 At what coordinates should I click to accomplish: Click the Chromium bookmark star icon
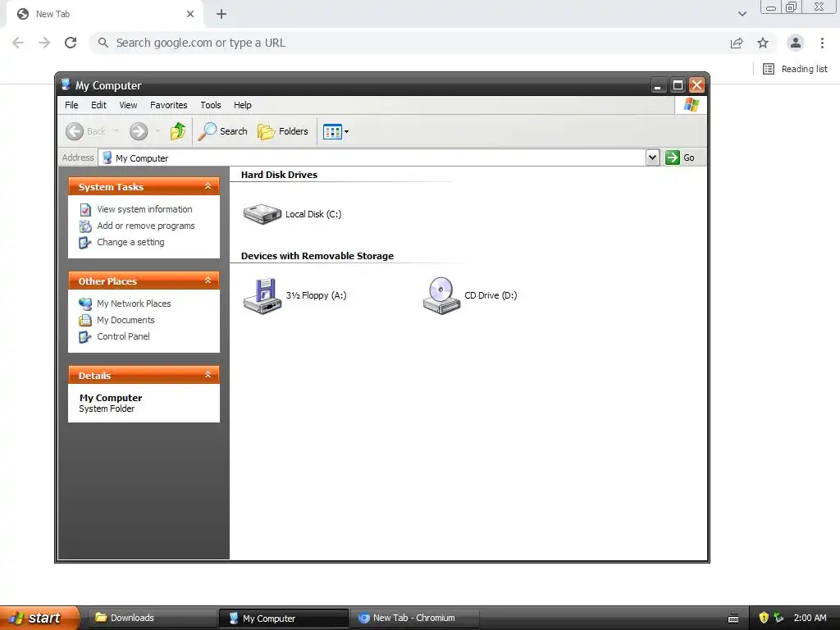point(763,43)
